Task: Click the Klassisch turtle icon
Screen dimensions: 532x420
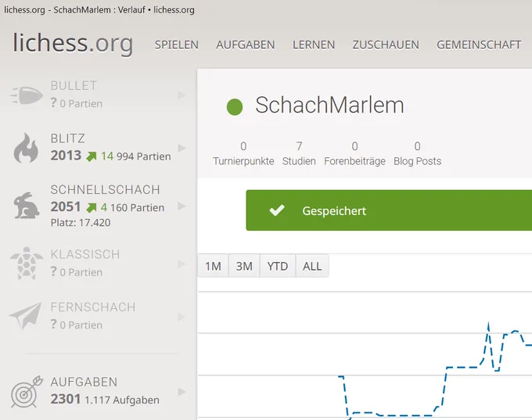Action: pos(27,264)
